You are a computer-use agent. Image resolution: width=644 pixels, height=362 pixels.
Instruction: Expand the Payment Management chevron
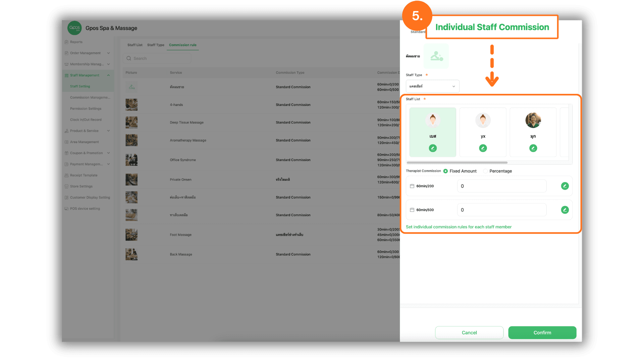(108, 164)
